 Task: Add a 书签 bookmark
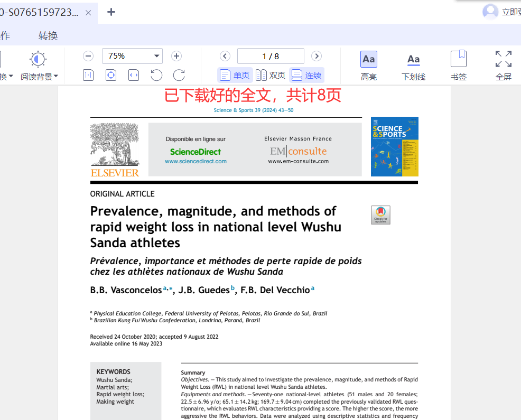click(x=459, y=66)
